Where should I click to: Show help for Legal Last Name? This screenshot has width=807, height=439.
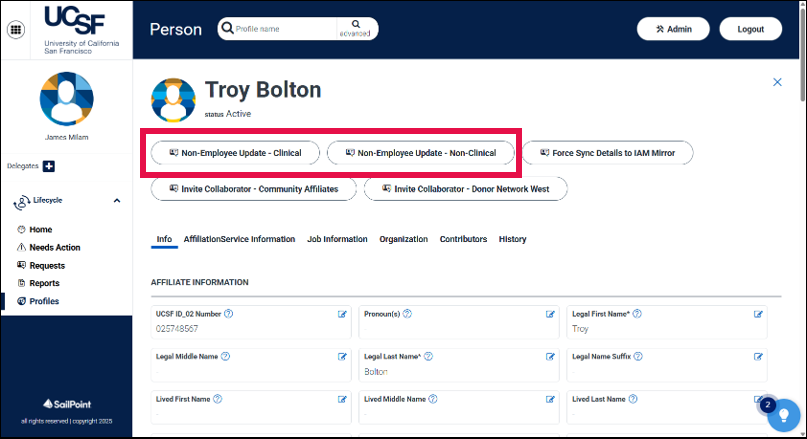[x=428, y=357]
